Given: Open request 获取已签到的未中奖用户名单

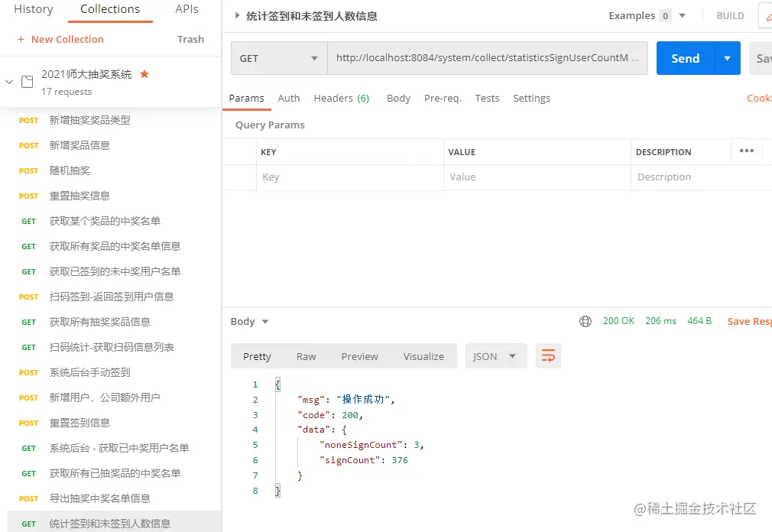Looking at the screenshot, I should coord(114,271).
